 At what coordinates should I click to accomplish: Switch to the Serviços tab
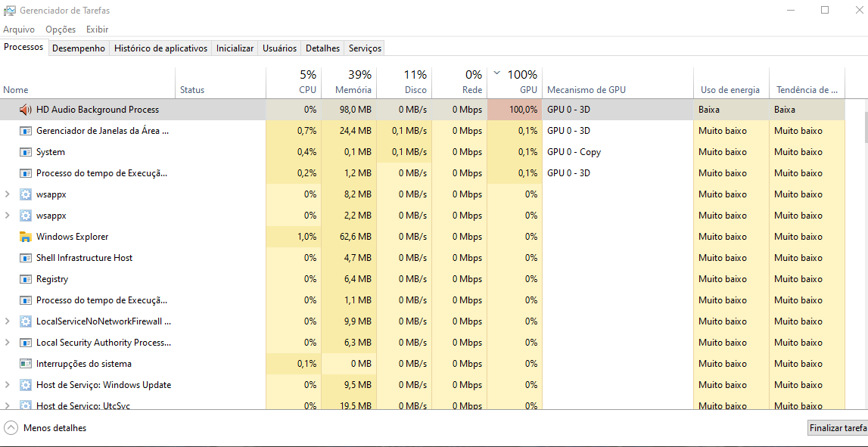pyautogui.click(x=365, y=48)
